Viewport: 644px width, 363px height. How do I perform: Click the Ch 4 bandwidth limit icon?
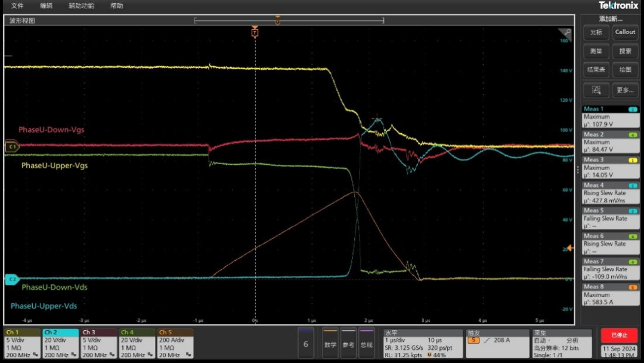150,355
